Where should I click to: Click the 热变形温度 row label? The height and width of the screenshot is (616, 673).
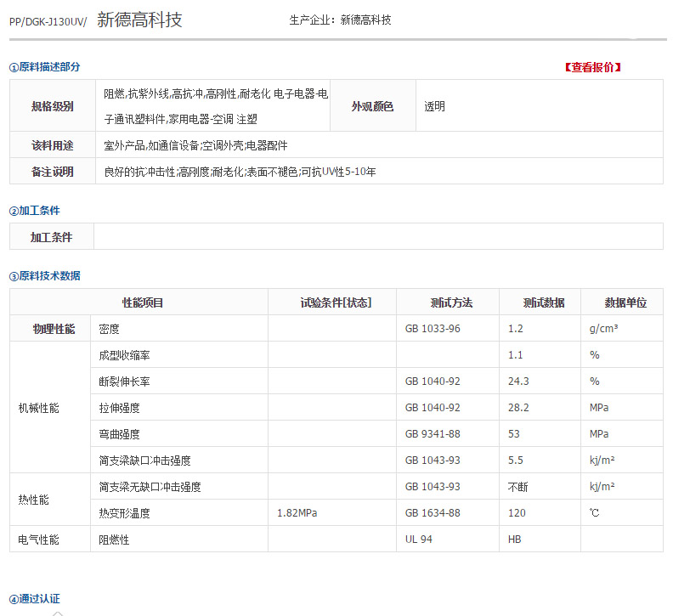coord(124,513)
